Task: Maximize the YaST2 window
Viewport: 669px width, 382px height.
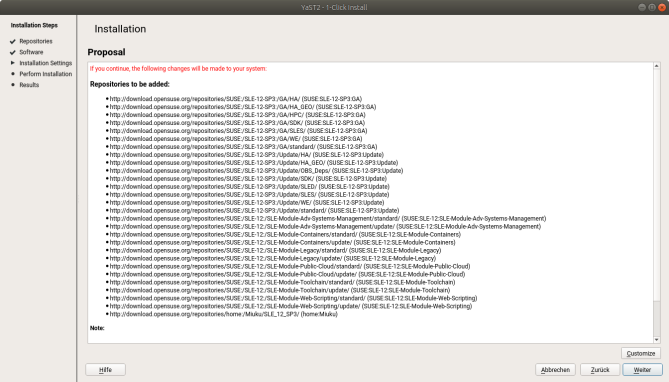Action: point(652,7)
